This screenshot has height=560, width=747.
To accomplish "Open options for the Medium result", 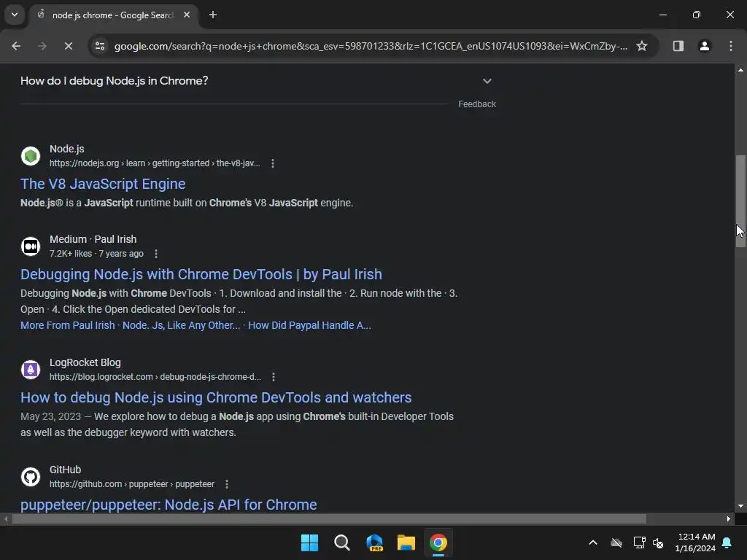I will coord(156,254).
